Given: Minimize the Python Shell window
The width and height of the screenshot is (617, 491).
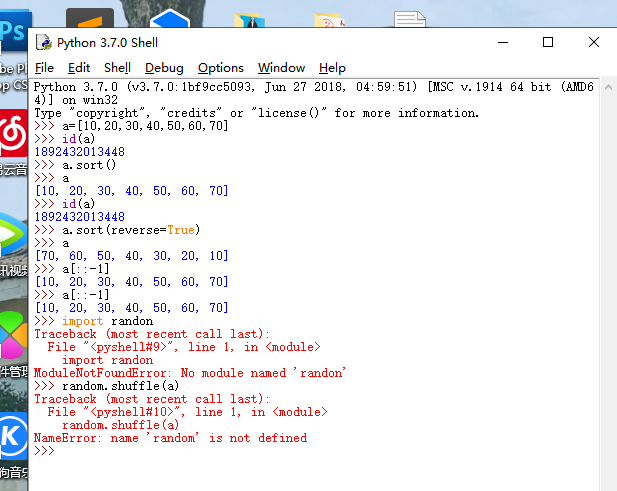Looking at the screenshot, I should coord(503,42).
